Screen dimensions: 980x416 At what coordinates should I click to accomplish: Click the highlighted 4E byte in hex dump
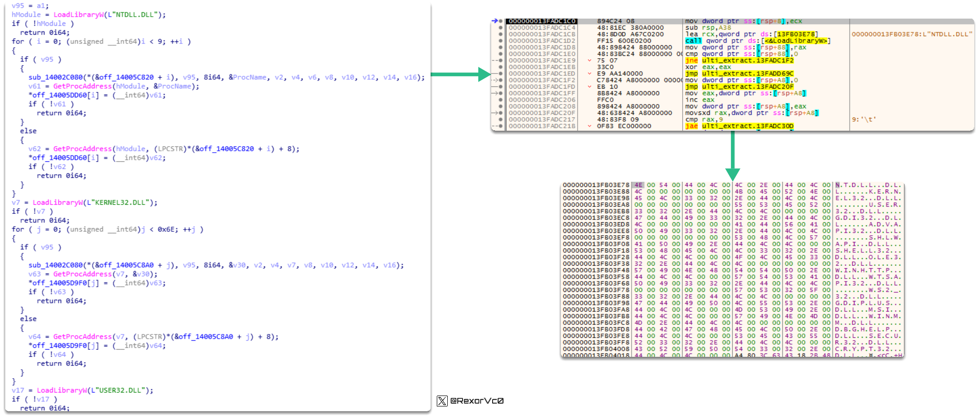[x=638, y=185]
